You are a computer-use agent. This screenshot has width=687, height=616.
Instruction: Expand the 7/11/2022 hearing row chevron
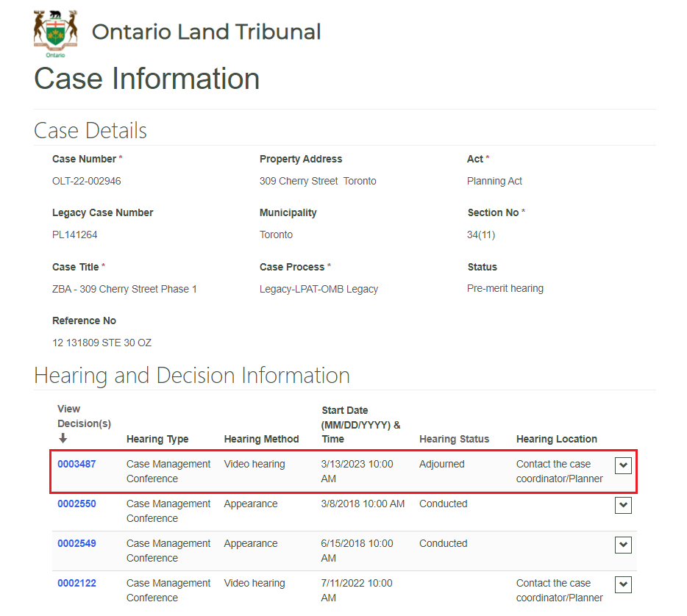point(623,584)
